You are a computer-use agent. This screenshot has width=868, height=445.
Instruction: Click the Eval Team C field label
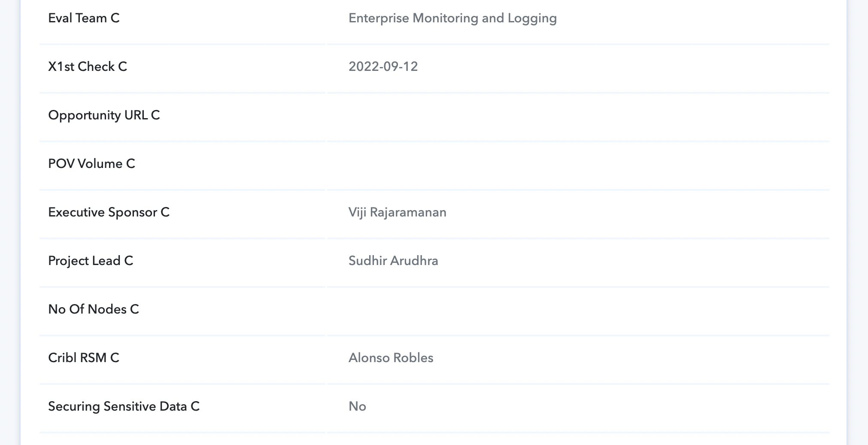click(84, 18)
